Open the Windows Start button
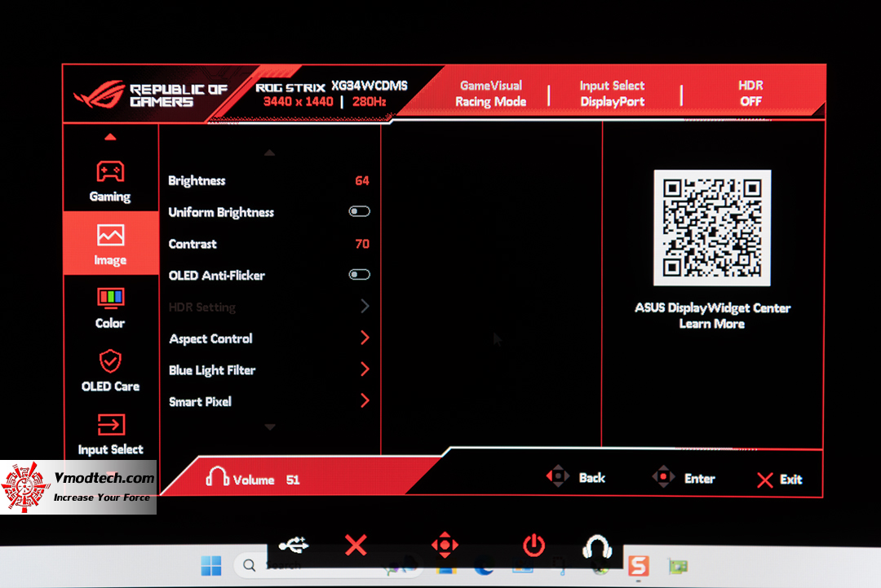This screenshot has width=881, height=588. tap(211, 566)
